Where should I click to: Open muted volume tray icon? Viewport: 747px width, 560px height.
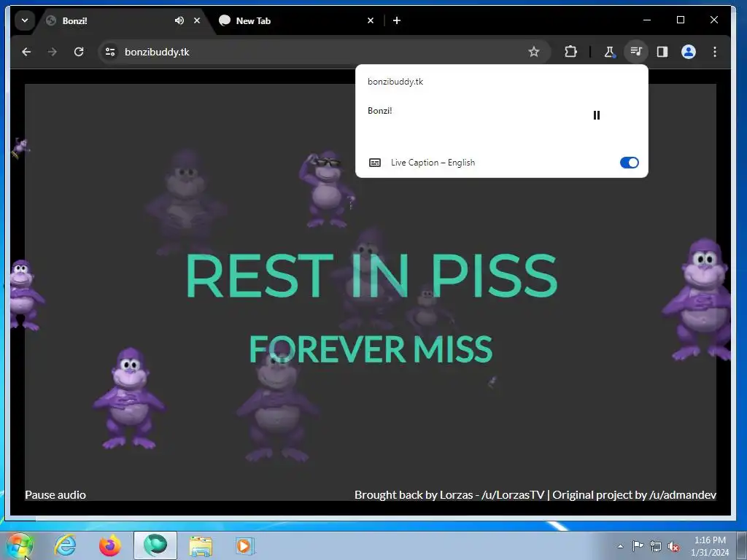[x=673, y=547]
